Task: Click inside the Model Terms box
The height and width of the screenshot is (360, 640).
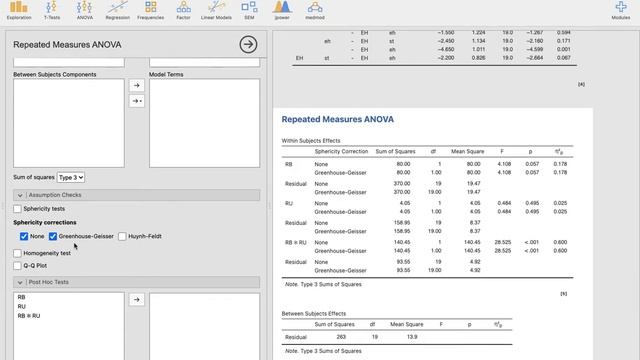Action: (x=204, y=123)
